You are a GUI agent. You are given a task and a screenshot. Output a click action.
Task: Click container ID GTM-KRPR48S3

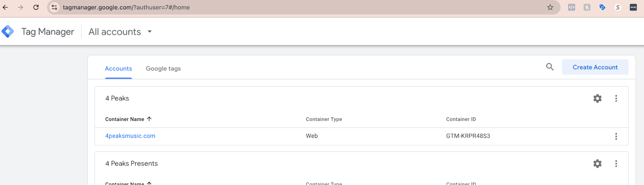pyautogui.click(x=468, y=136)
